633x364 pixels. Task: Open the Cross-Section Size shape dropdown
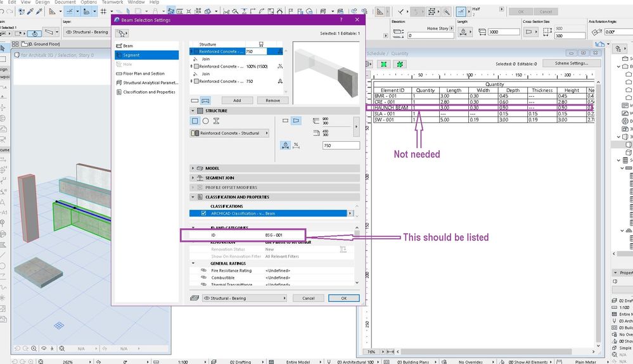(530, 32)
